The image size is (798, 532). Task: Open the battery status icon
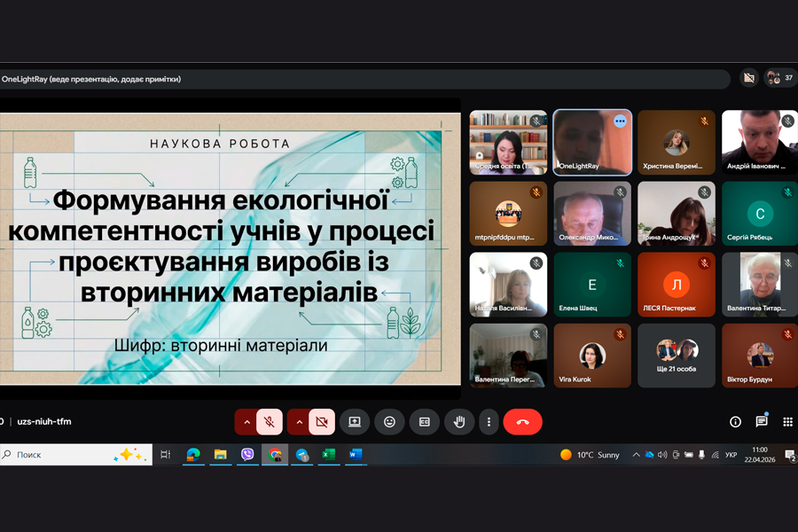pyautogui.click(x=689, y=455)
